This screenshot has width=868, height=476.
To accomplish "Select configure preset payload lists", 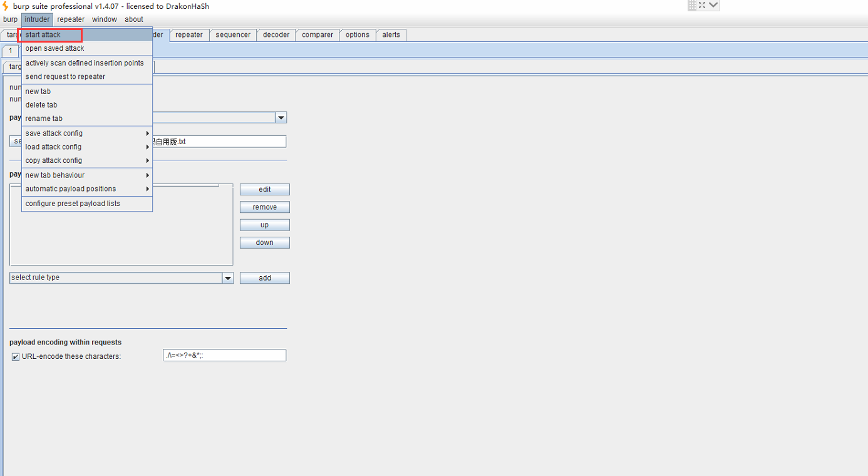I will point(87,204).
